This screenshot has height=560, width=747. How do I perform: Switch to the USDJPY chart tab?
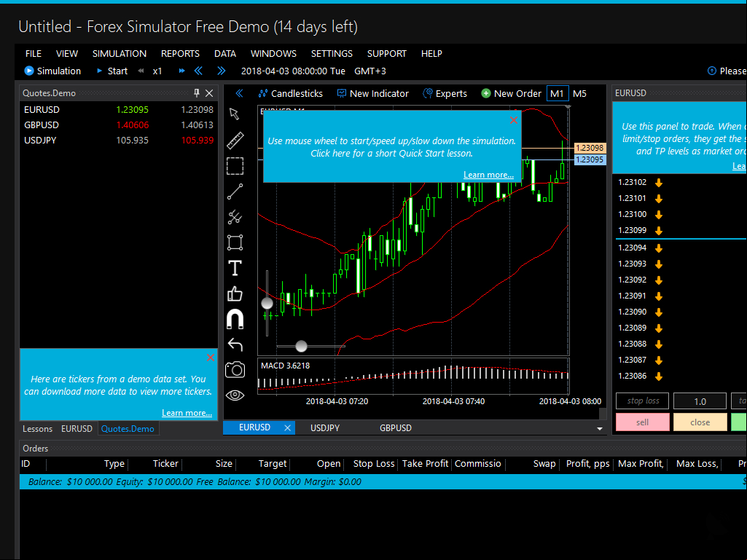(325, 427)
